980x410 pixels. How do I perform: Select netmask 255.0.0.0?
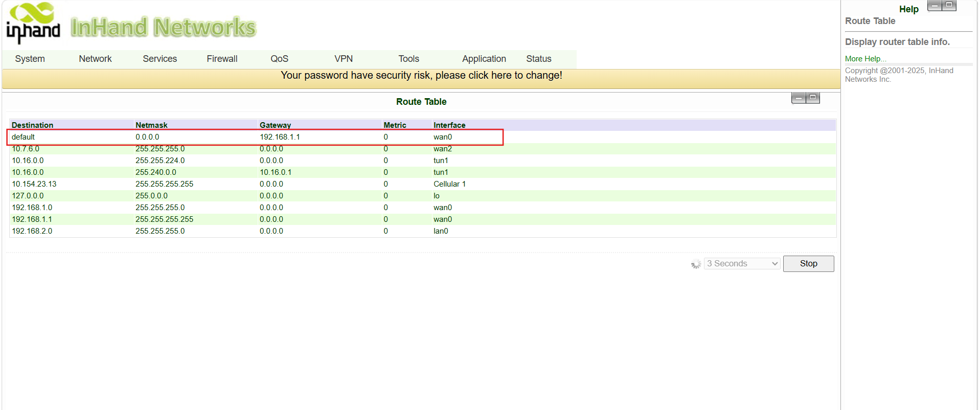[x=151, y=196]
